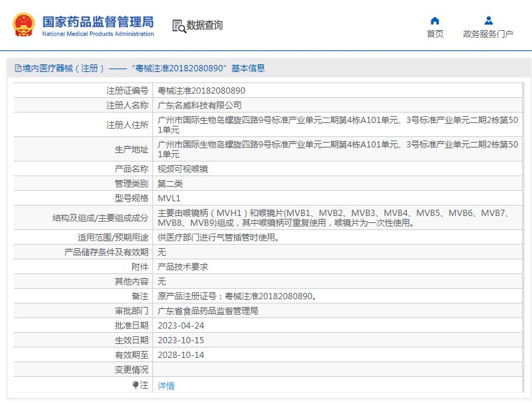Open the 详情 details link
This screenshot has height=402, width=532.
[166, 385]
